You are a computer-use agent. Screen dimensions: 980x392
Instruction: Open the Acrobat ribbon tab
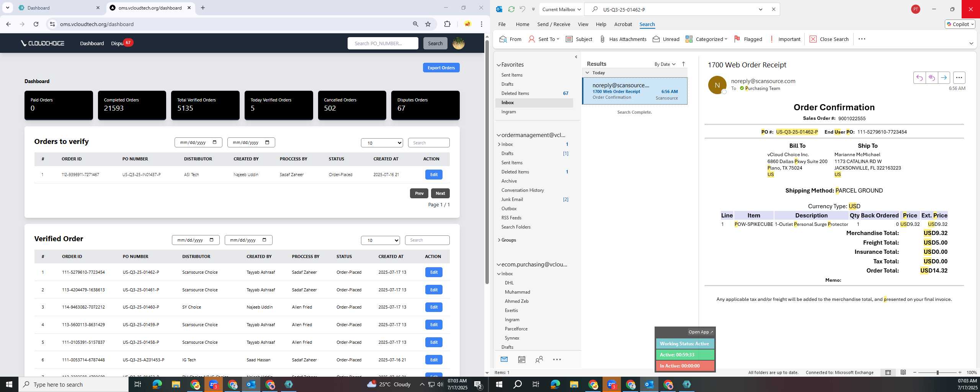pos(623,24)
